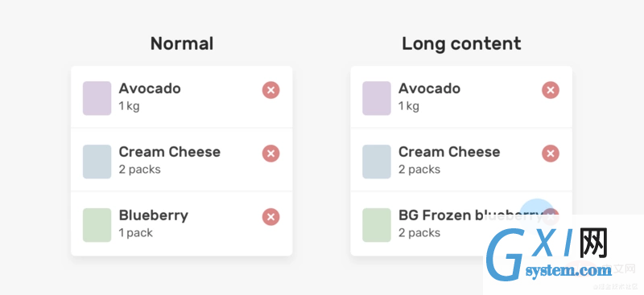This screenshot has height=295, width=644.
Task: Click purple Avocado thumbnail in Normal list
Action: (x=97, y=98)
